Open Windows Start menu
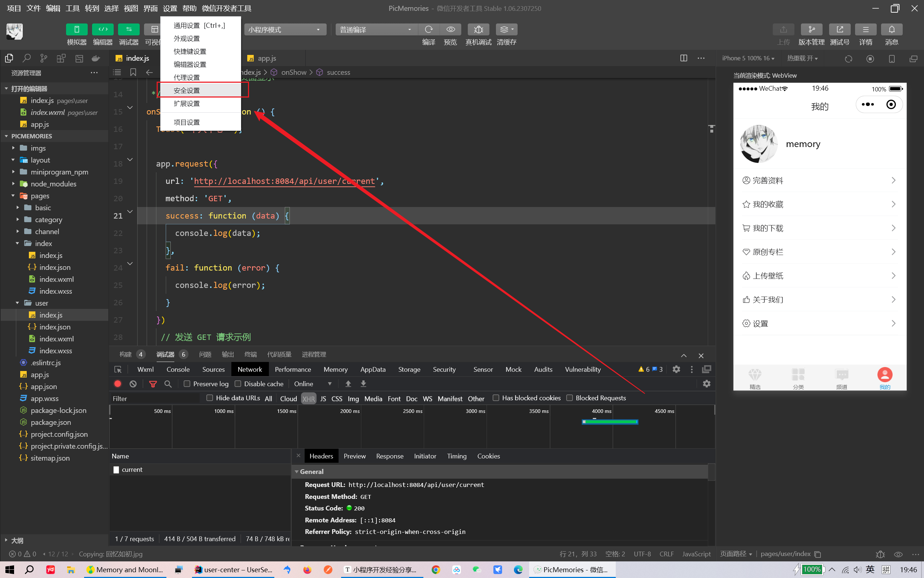Image resolution: width=924 pixels, height=578 pixels. pyautogui.click(x=9, y=570)
